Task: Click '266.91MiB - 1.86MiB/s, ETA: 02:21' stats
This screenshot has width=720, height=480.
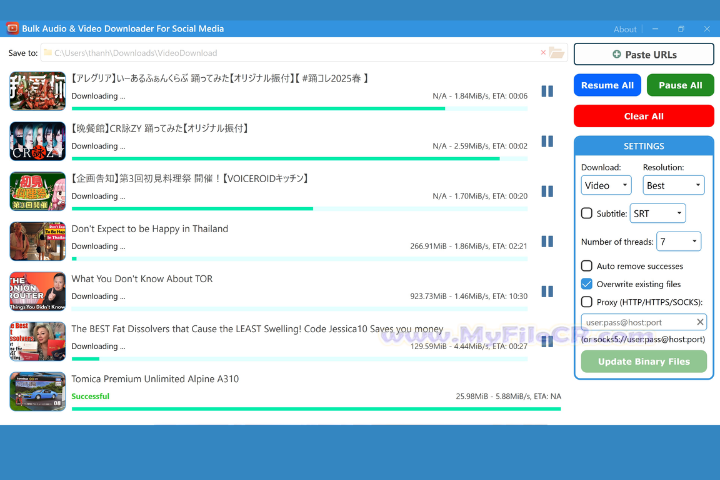Action: click(469, 246)
